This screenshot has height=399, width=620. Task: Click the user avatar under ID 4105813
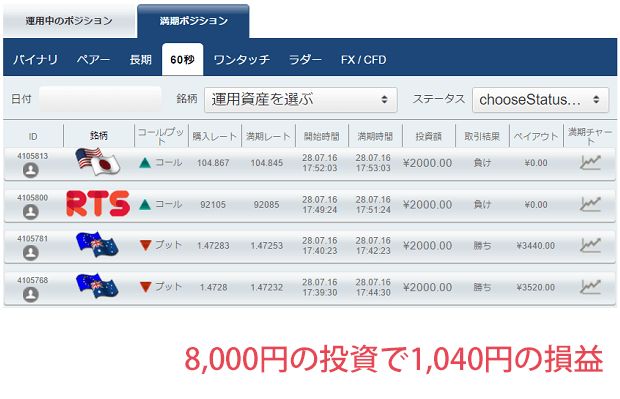tap(31, 170)
